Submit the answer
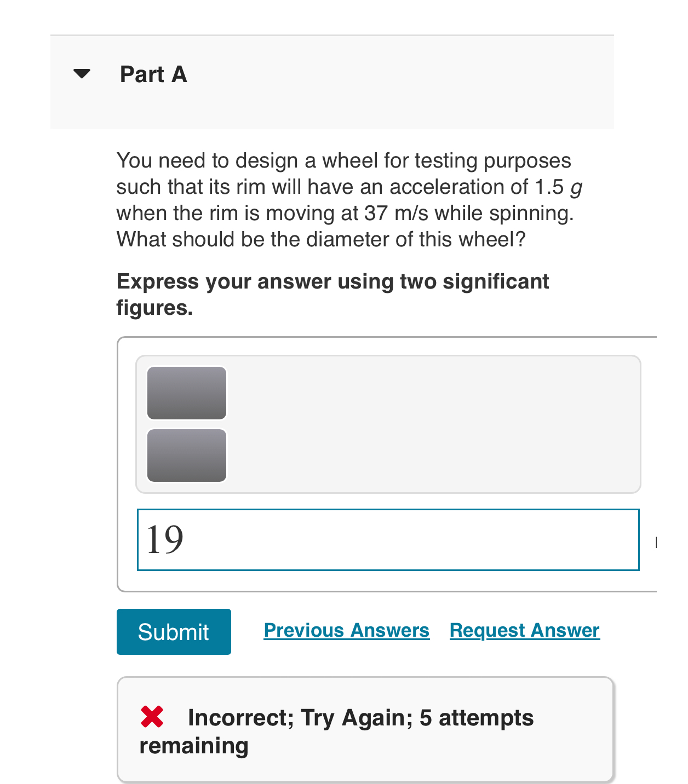 174,631
